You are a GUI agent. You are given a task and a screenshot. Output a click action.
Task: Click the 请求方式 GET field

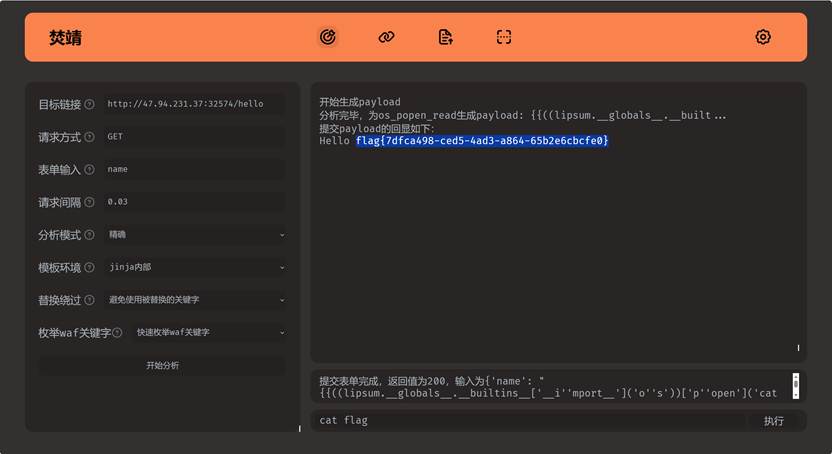193,137
